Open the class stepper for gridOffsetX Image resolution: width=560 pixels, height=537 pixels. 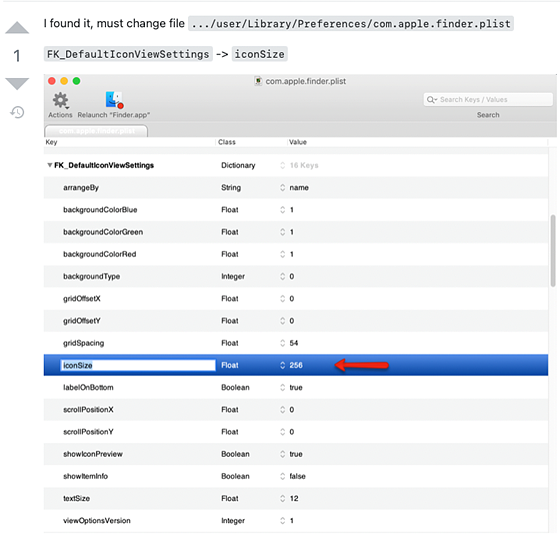(282, 298)
